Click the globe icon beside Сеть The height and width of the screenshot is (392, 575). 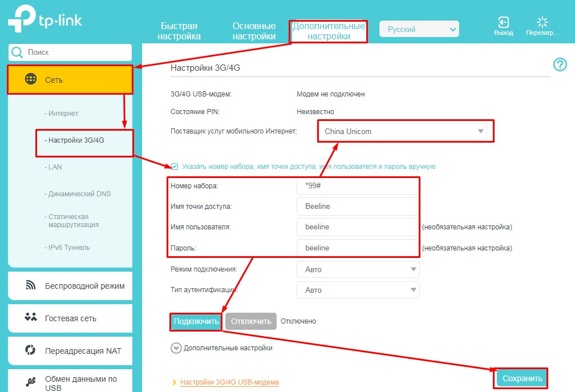click(x=31, y=79)
